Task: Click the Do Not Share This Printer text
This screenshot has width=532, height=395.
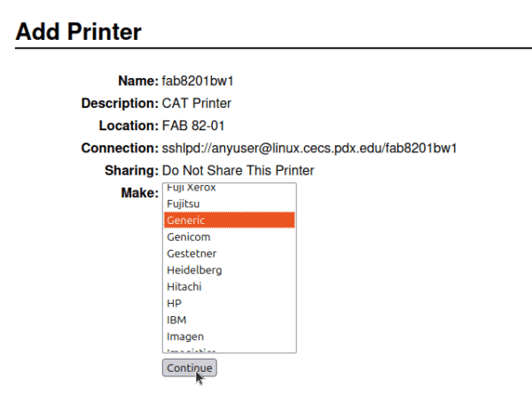Action: click(x=238, y=170)
